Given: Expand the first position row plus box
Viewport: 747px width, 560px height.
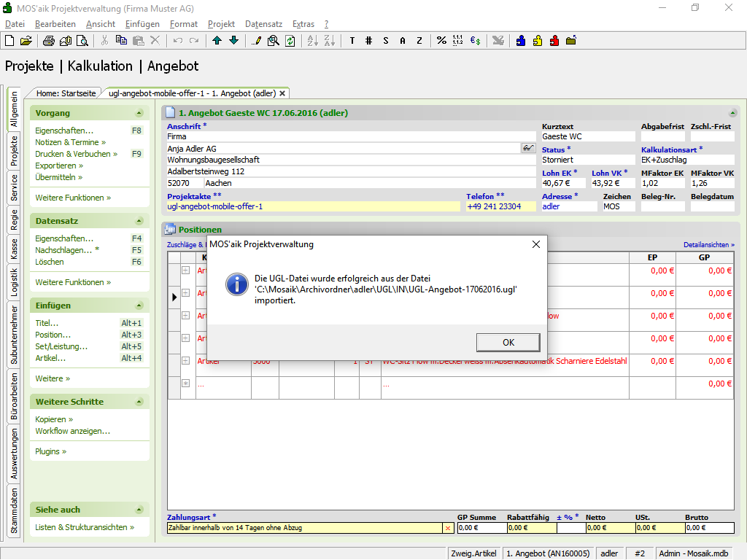Looking at the screenshot, I should click(185, 271).
